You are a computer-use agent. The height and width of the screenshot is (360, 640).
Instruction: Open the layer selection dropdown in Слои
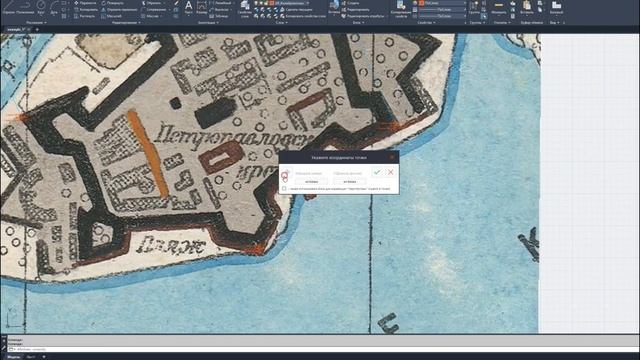(282, 3)
